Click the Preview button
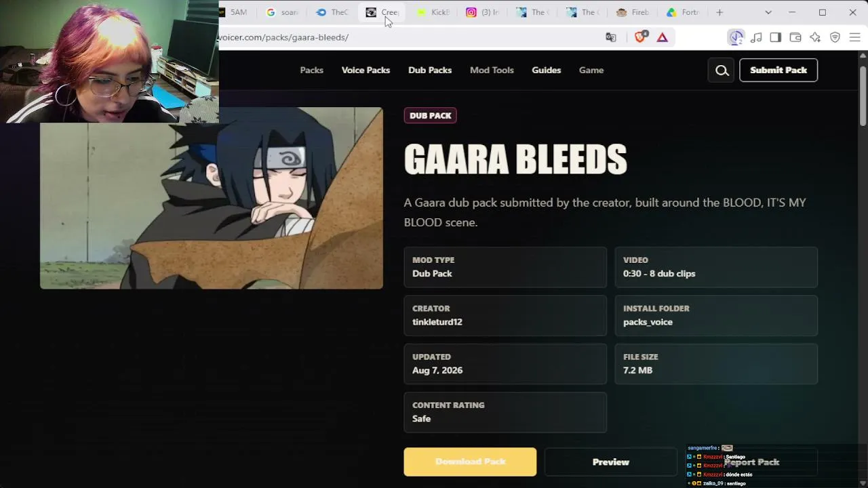The width and height of the screenshot is (868, 488). pos(611,462)
